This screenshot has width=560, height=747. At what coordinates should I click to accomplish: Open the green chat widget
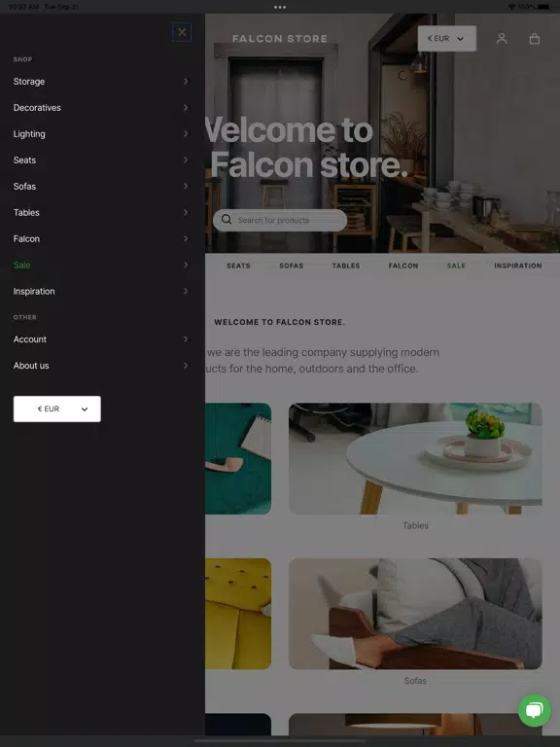tap(535, 710)
